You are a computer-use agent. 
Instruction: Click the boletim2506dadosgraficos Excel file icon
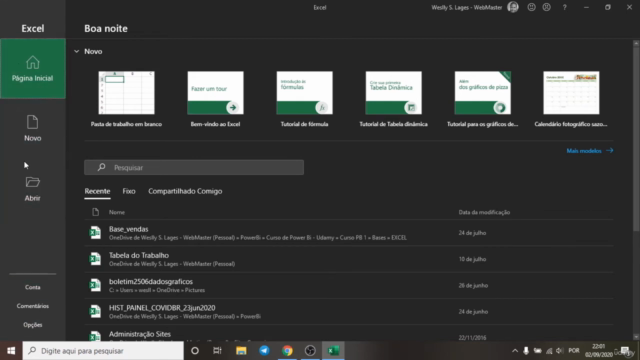point(95,285)
